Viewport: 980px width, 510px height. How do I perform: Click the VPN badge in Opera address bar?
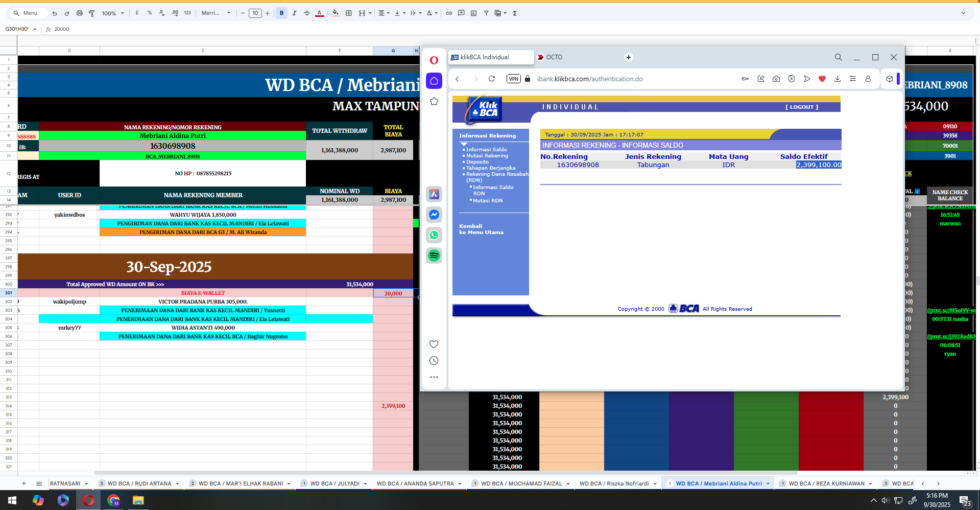513,79
